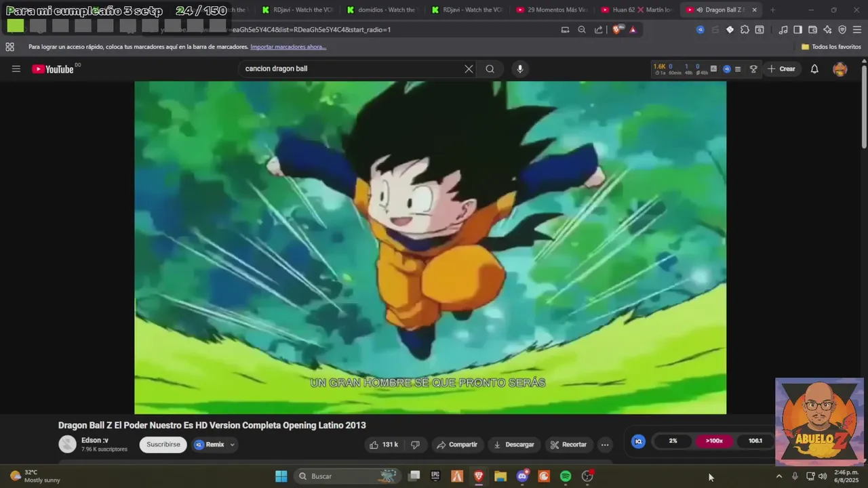The width and height of the screenshot is (868, 488).
Task: Switch to the second RDjavi Kick tab
Action: click(x=467, y=10)
